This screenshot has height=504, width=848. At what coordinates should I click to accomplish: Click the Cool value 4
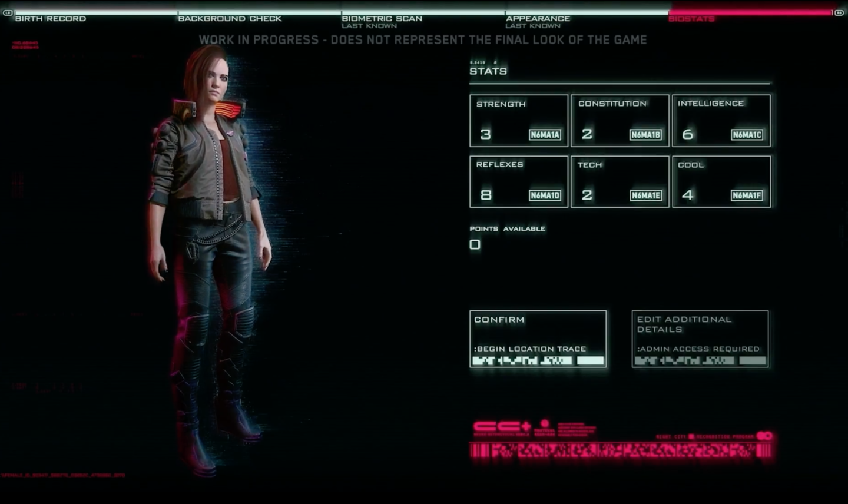[688, 195]
